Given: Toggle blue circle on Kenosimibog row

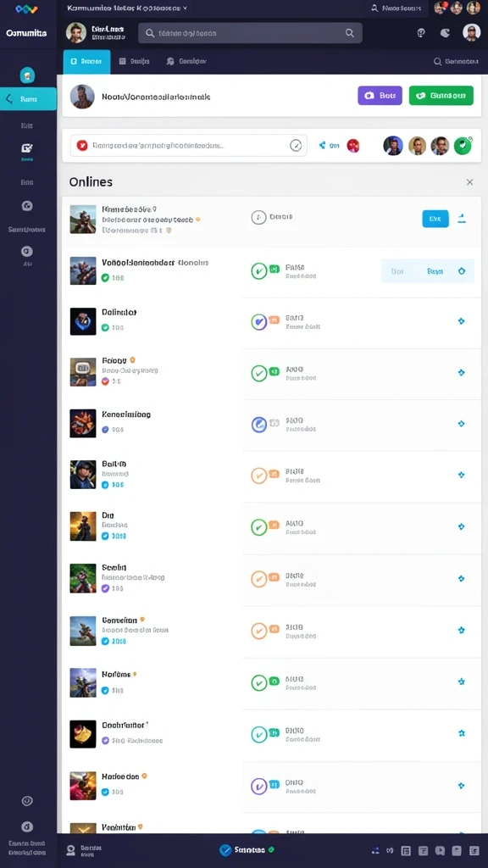Looking at the screenshot, I should (258, 425).
